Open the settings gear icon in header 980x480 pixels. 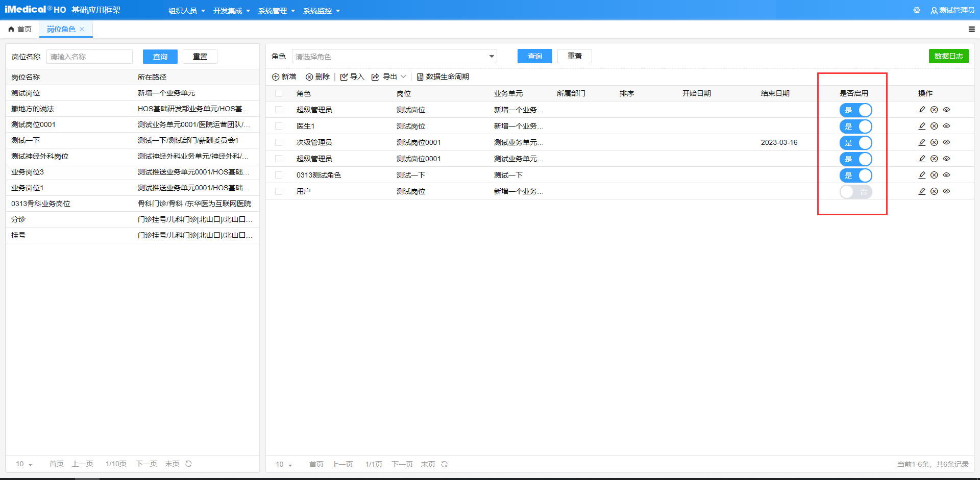[x=917, y=10]
